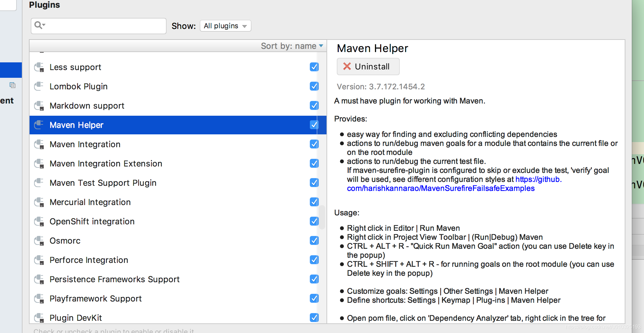Click the plugin list vertical scrollbar
This screenshot has height=333, width=644.
click(322, 217)
